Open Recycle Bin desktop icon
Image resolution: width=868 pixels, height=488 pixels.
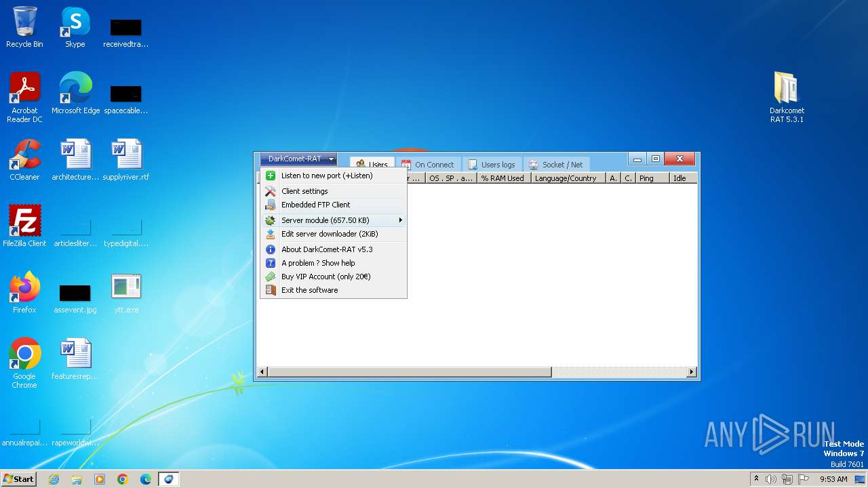(x=24, y=27)
